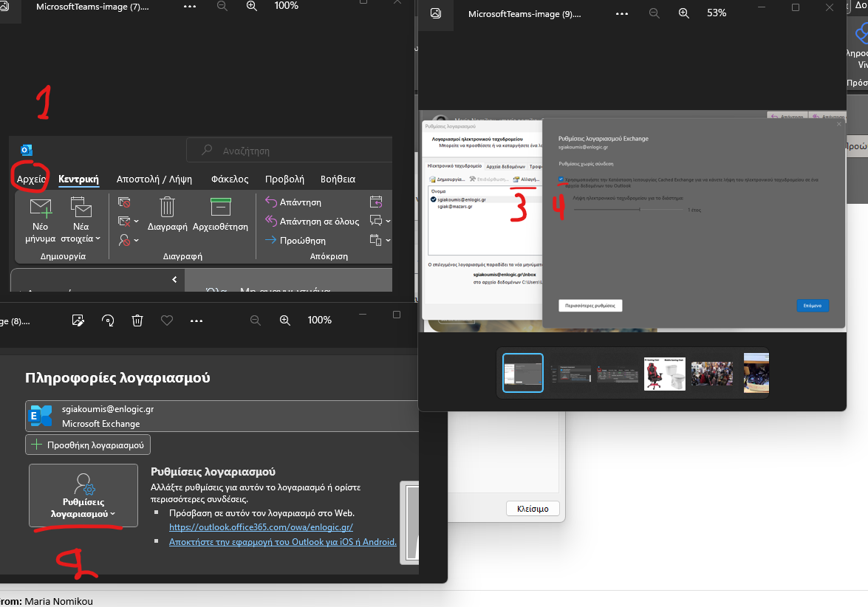This screenshot has width=868, height=607.
Task: Select the Αρχεία δεδομένων tab
Action: 505,166
